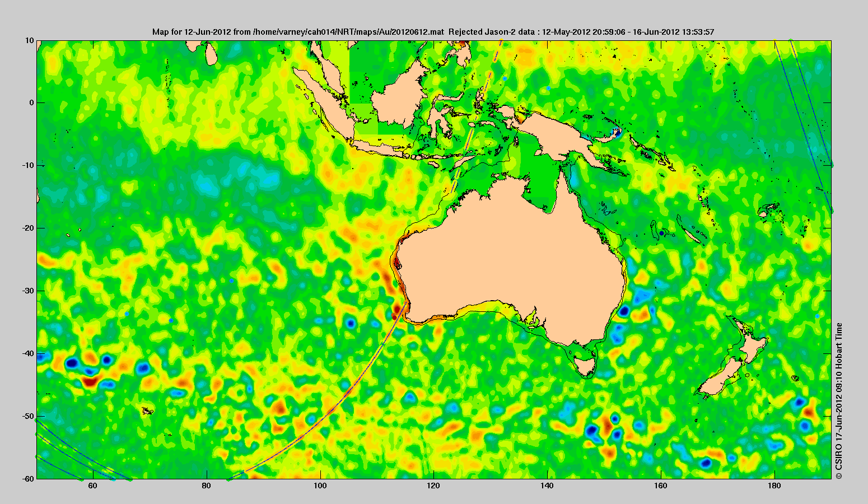Click the y-axis label '10'
The height and width of the screenshot is (504, 868).
pyautogui.click(x=30, y=40)
